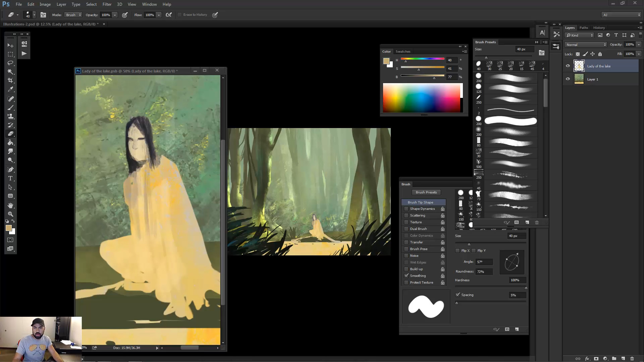Select the Zoom tool
The image size is (644, 362).
pyautogui.click(x=10, y=214)
